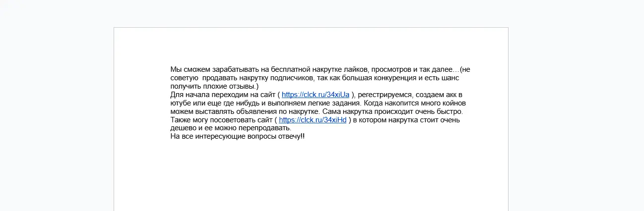This screenshot has height=211, width=644.
Task: Click the phrase "легкие задания"
Action: coord(334,103)
